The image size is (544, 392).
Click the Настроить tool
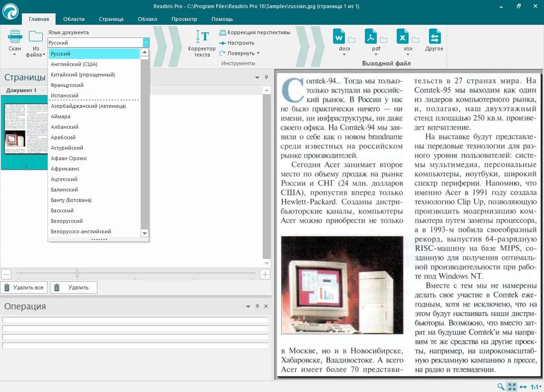point(237,43)
